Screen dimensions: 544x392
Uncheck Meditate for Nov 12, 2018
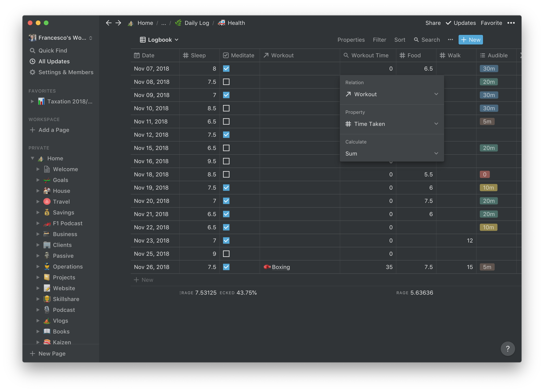(226, 135)
